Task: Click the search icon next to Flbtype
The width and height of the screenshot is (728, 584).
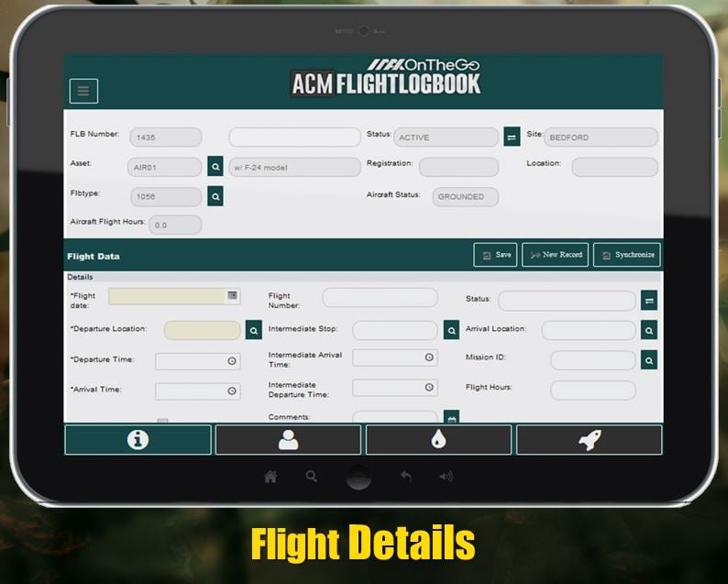Action: (215, 196)
